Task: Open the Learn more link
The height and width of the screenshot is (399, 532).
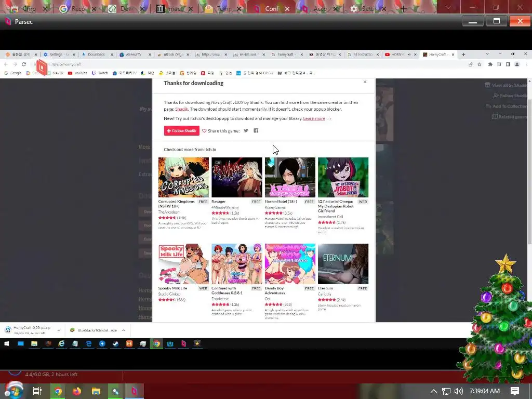Action: coord(314,118)
